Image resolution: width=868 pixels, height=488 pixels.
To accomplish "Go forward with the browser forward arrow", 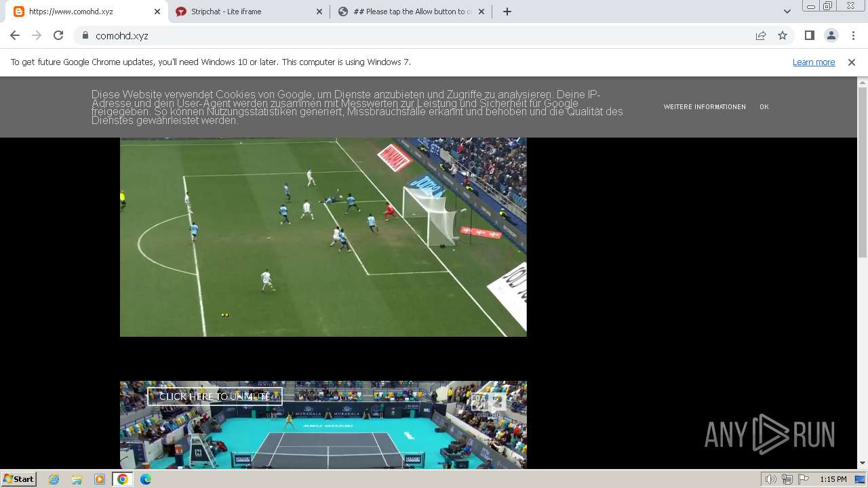I will (37, 35).
